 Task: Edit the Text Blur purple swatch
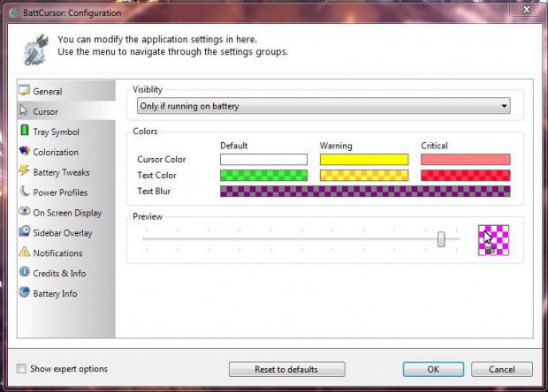[x=365, y=192]
